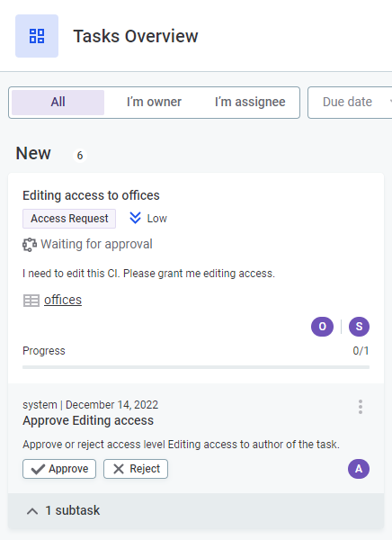Open the Editing access to offices task title
392x540 pixels.
(x=91, y=195)
